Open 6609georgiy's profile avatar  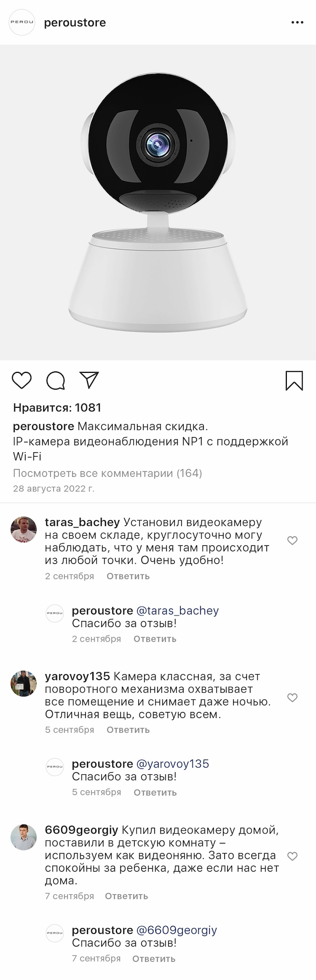[24, 837]
